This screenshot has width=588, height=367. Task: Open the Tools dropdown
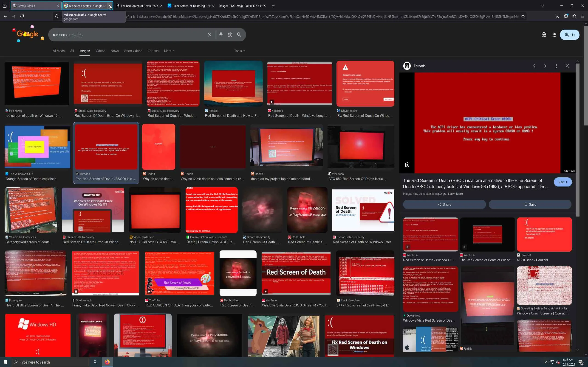(x=239, y=51)
